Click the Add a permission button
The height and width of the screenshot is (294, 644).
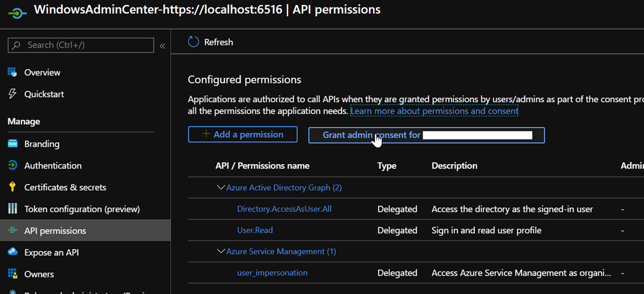pos(242,135)
